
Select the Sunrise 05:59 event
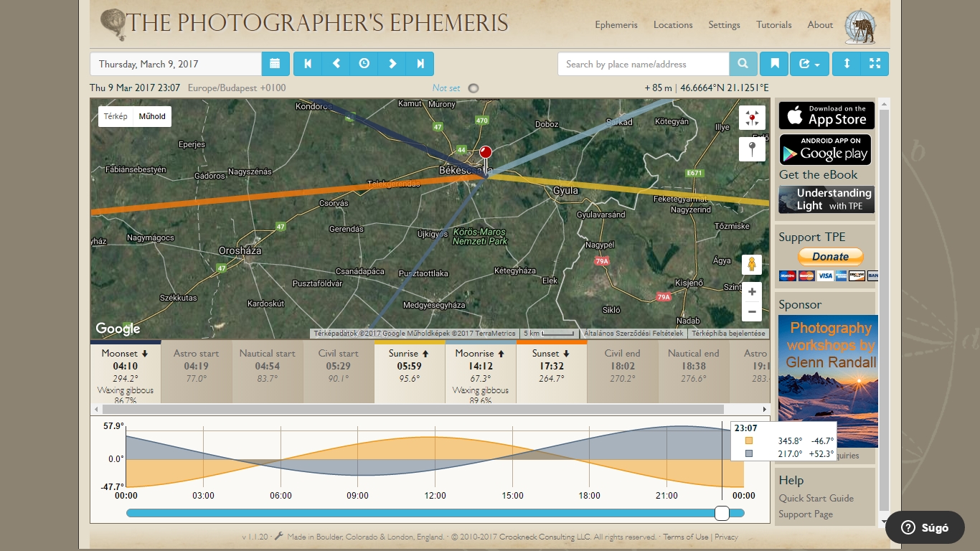410,372
